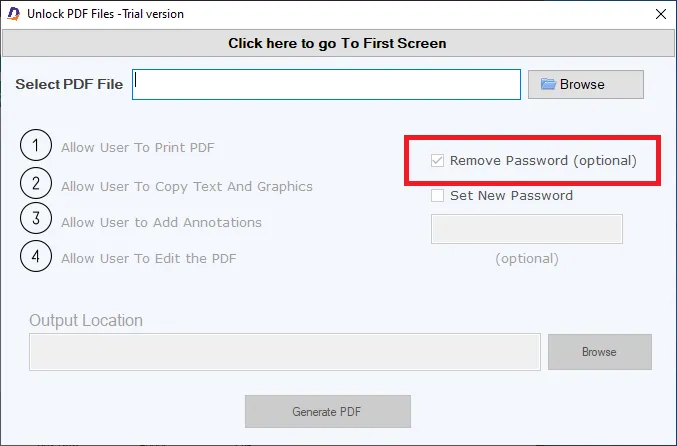
Task: Select Allow User To Print PDF option
Action: coord(138,148)
